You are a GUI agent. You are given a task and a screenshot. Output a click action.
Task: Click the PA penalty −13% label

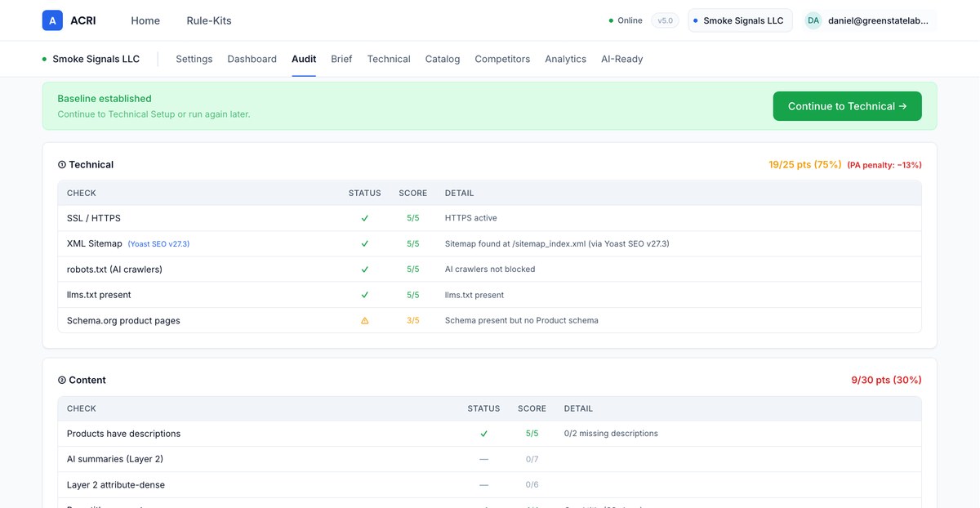[884, 165]
